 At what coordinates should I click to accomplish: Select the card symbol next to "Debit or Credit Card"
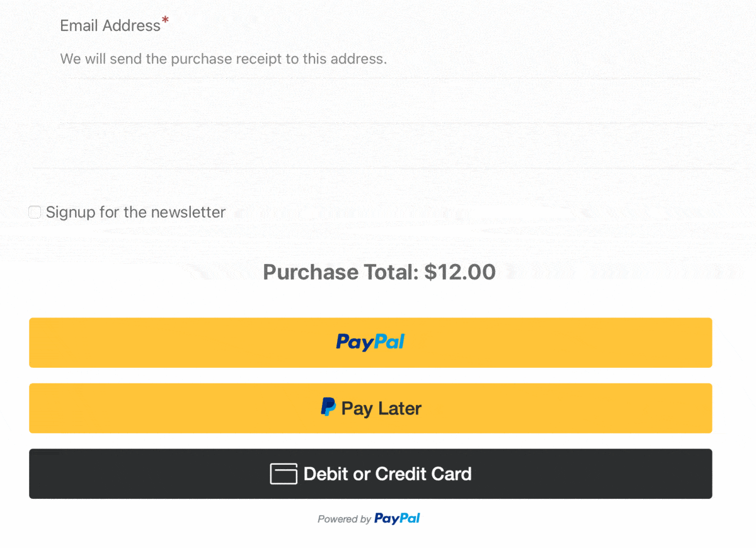[x=283, y=474]
